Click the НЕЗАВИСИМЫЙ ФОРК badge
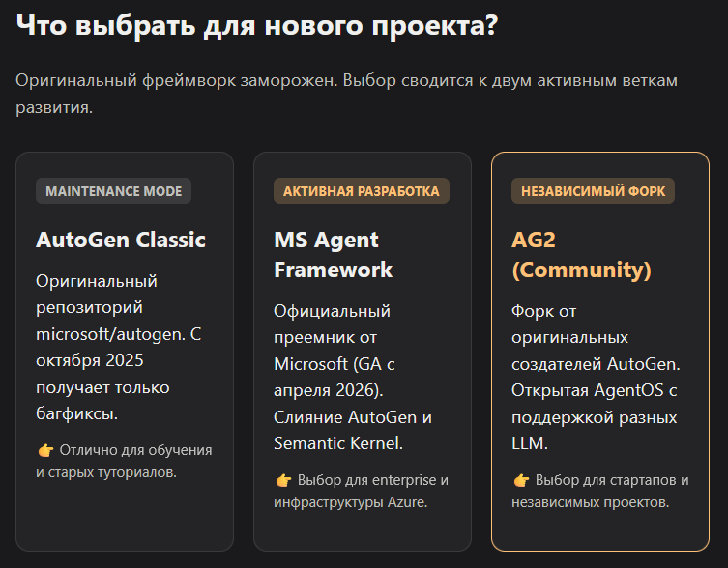 [593, 191]
